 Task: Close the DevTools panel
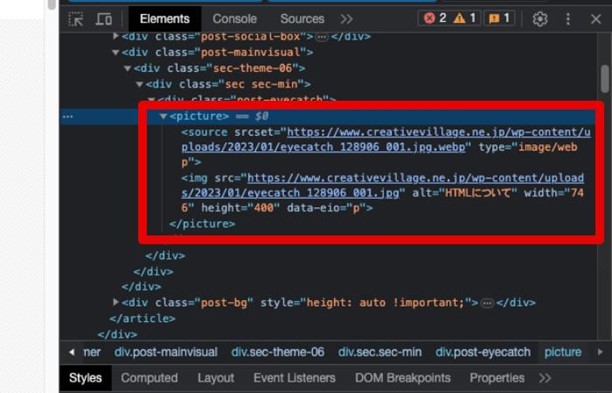coord(596,19)
